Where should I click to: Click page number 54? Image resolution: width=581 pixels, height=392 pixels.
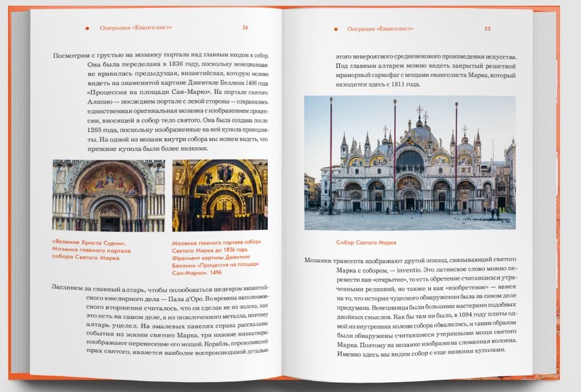245,27
